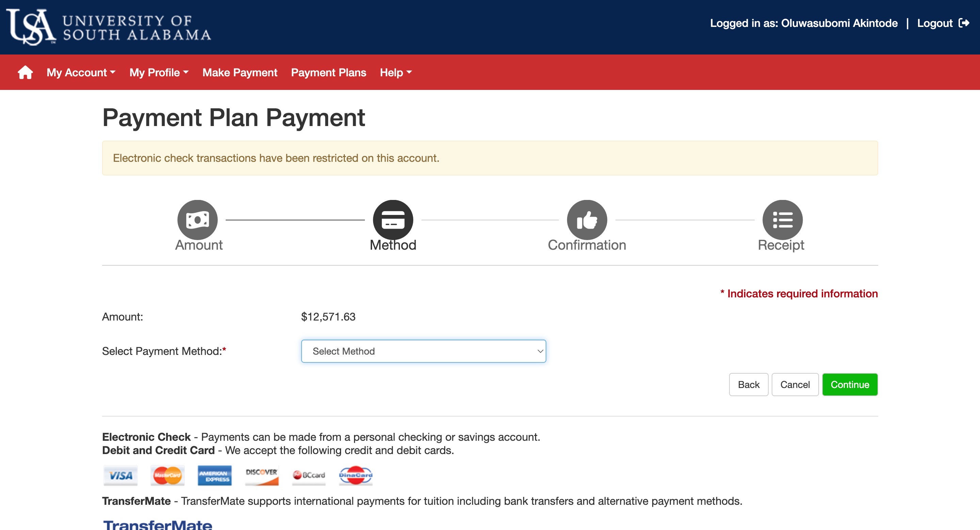
Task: Click the Confirmation thumbs-up step icon
Action: pos(587,220)
